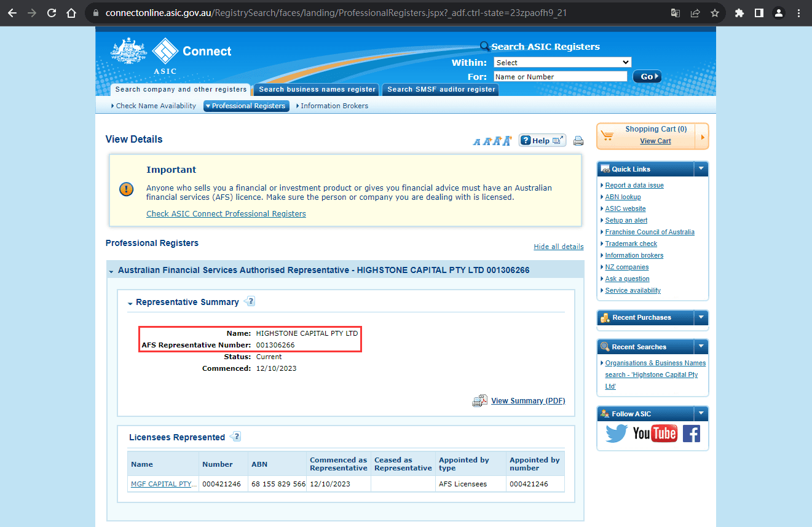Click the browser back arrow
This screenshot has height=527, width=812.
click(x=12, y=13)
